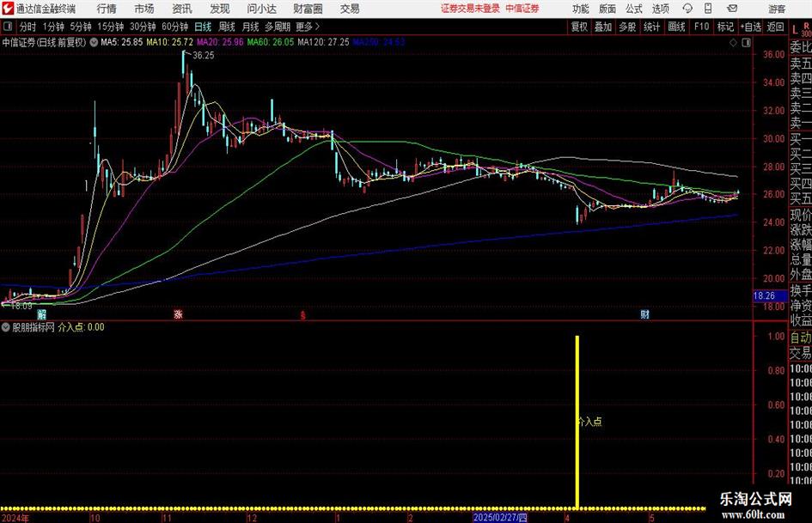Expand the 更多 periods chevron
The width and height of the screenshot is (812, 523).
point(308,27)
